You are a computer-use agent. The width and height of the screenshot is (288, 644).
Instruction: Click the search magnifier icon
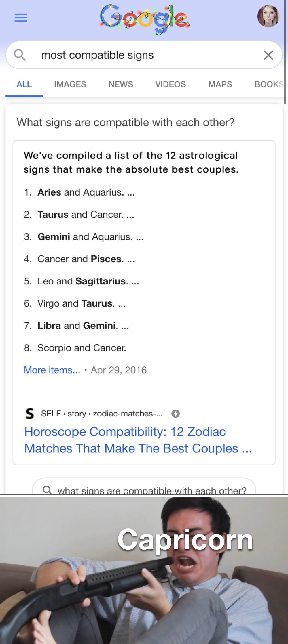point(20,55)
